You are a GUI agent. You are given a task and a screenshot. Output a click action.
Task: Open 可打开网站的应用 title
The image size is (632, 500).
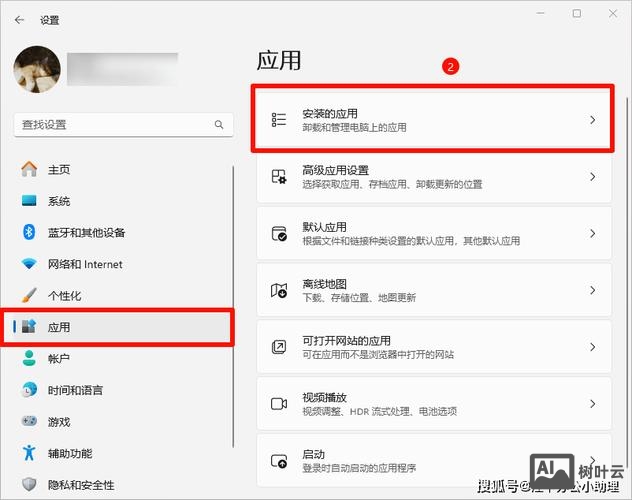[x=347, y=341]
